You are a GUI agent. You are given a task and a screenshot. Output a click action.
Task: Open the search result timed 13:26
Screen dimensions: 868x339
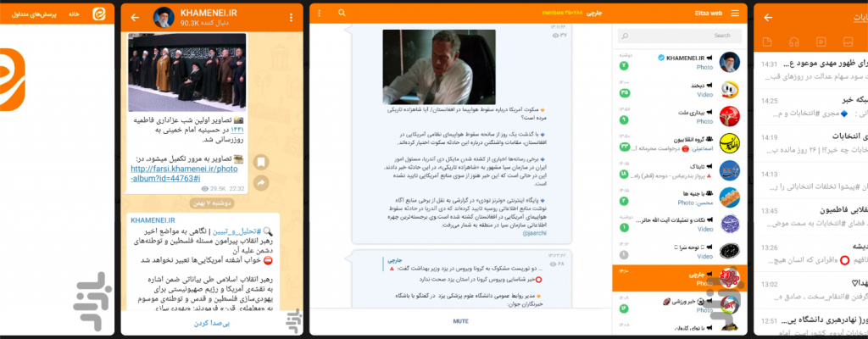(x=811, y=253)
